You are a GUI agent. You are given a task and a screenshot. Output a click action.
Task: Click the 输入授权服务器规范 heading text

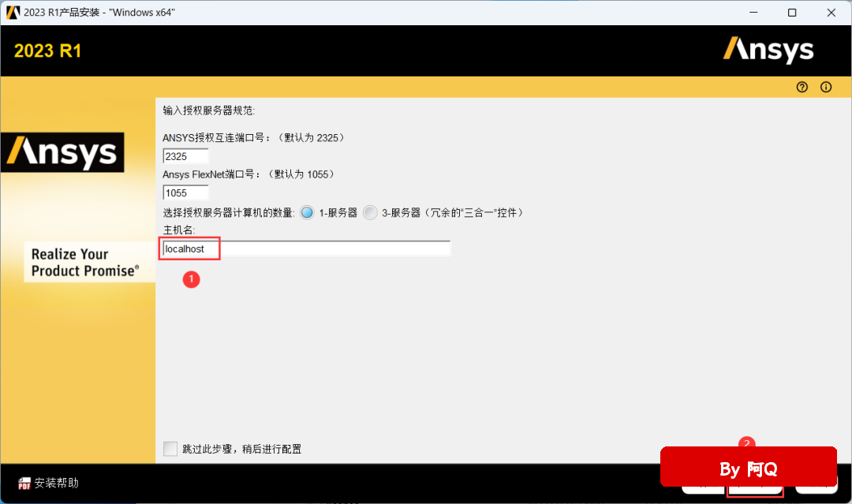[x=208, y=110]
